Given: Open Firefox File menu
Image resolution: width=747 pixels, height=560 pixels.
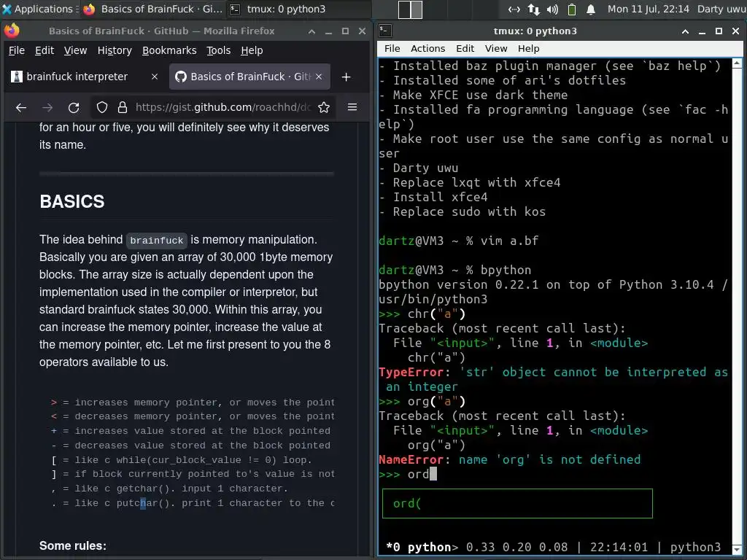Looking at the screenshot, I should [x=17, y=50].
